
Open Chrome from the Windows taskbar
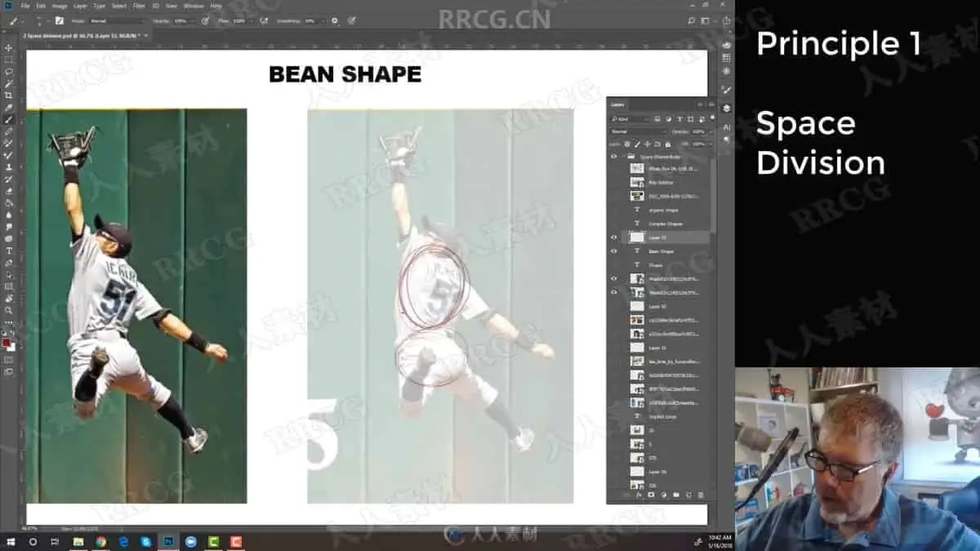click(100, 541)
